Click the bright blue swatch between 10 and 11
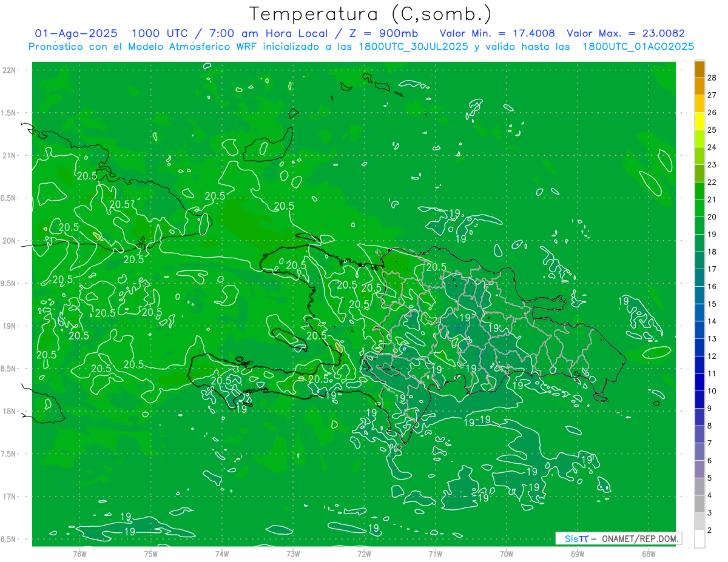The height and width of the screenshot is (562, 728). click(699, 382)
